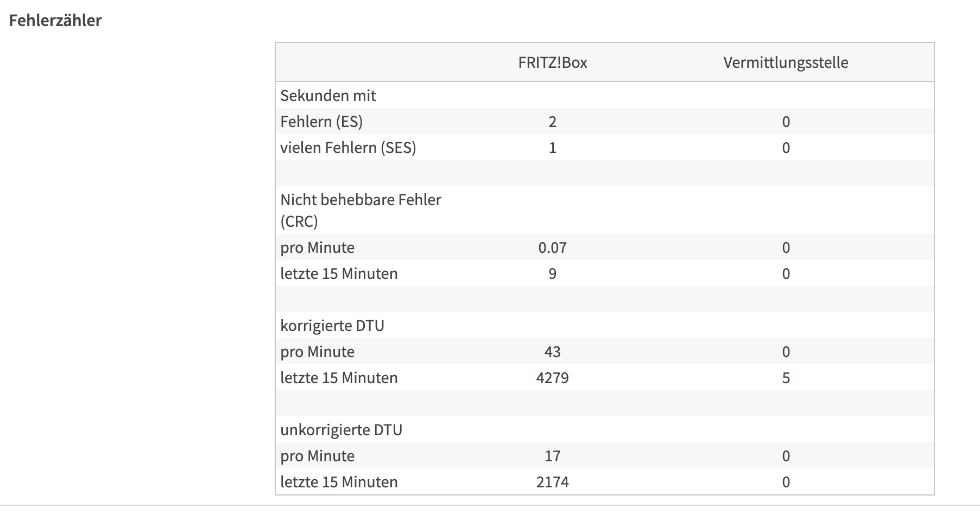Image resolution: width=980 pixels, height=521 pixels.
Task: Click the "Nicht behebbare Fehler (CRC)" label
Action: tap(361, 210)
